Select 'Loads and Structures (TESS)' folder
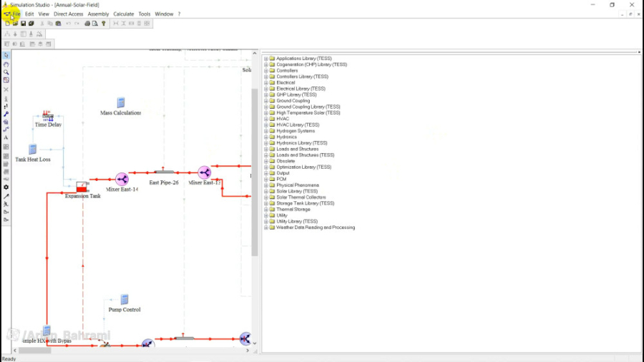This screenshot has width=644, height=362. point(305,155)
